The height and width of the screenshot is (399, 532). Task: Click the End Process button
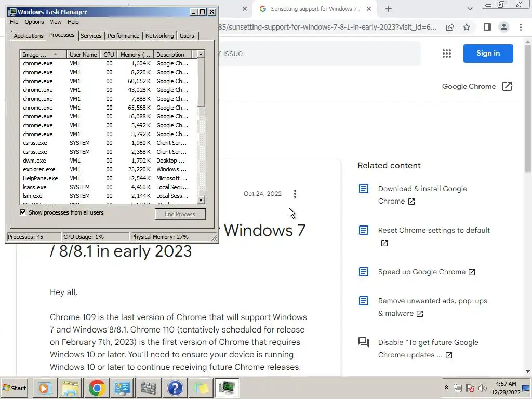[x=180, y=214]
